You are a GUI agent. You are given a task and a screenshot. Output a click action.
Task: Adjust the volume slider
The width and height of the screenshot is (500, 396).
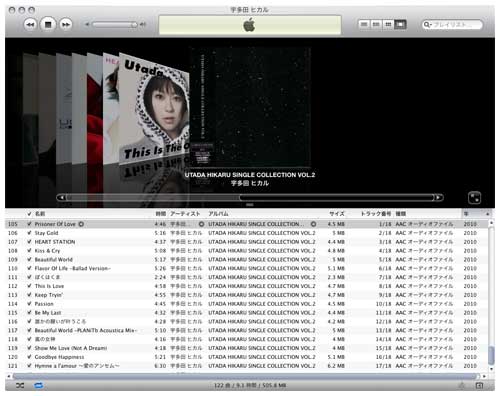[x=115, y=25]
